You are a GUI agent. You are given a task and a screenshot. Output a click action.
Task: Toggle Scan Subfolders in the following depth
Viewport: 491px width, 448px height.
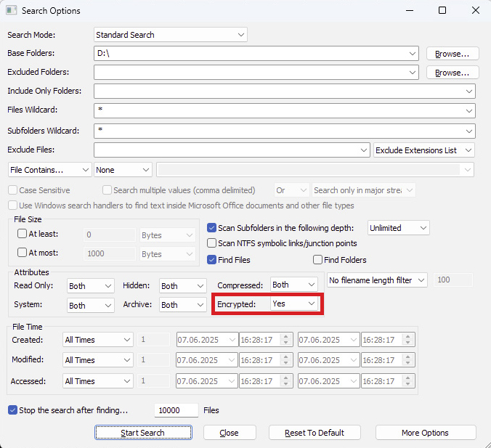(x=211, y=227)
